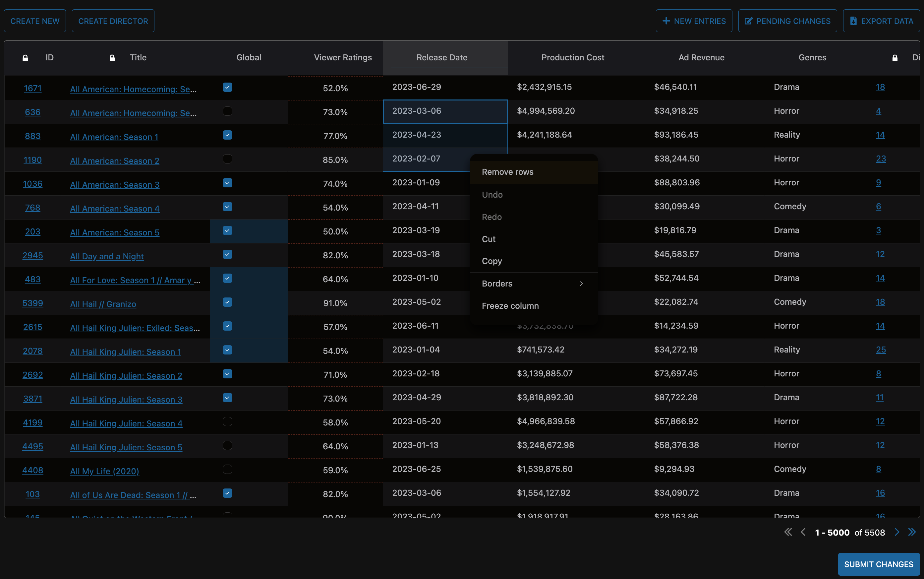Click the lock icon beside ID header
This screenshot has width=924, height=579.
[25, 58]
